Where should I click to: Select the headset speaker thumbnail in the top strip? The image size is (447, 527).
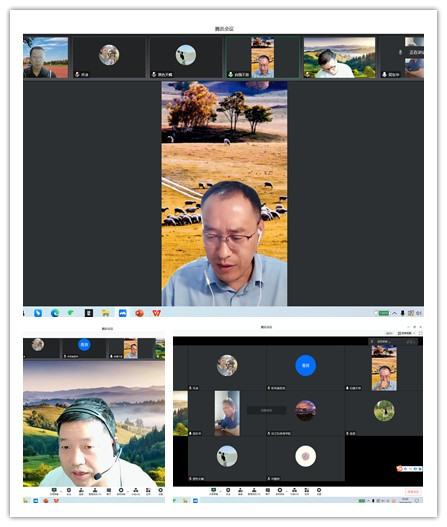[339, 57]
